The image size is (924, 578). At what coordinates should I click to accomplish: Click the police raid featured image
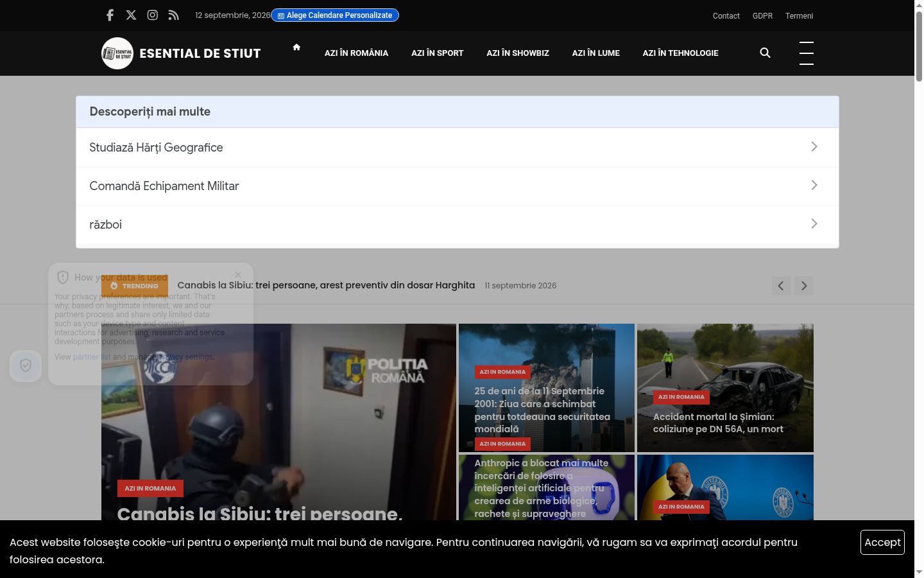(279, 422)
